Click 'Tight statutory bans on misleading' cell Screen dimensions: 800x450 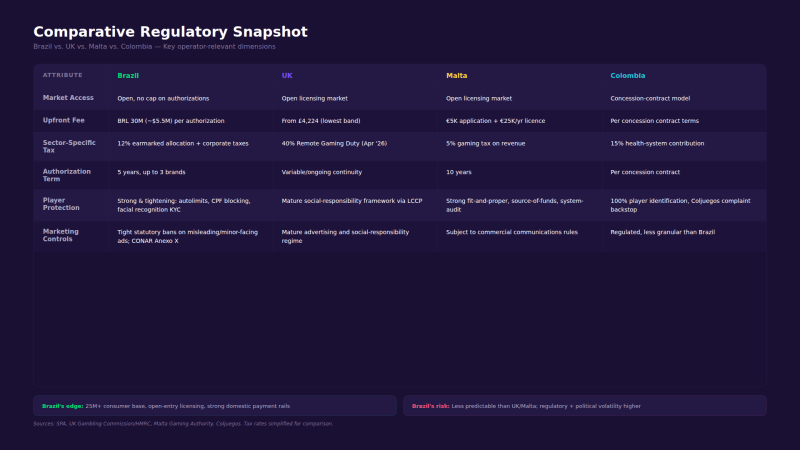click(x=187, y=236)
